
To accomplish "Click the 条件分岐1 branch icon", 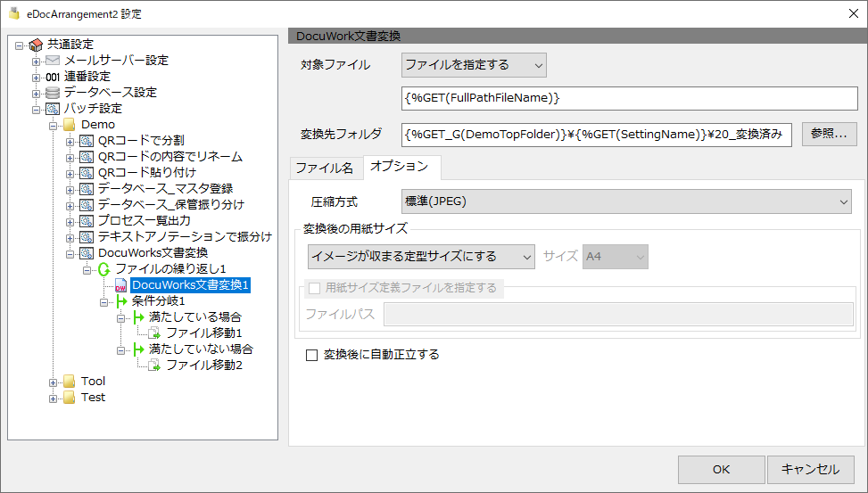I will pos(121,301).
